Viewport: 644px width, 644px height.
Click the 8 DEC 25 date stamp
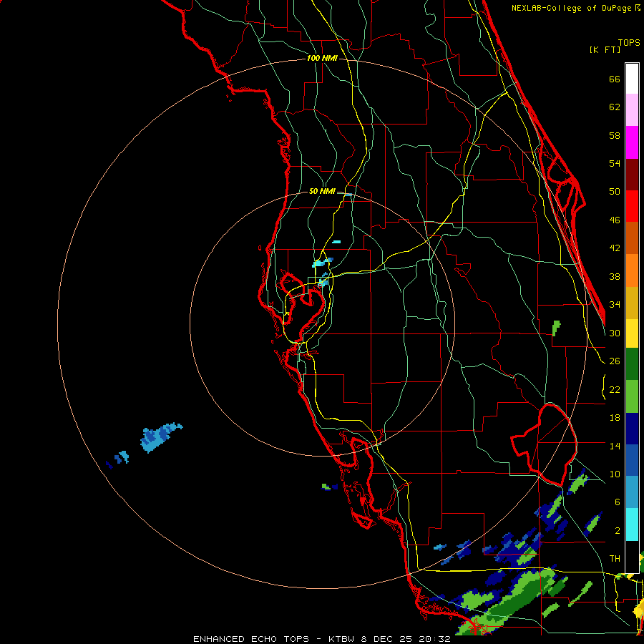point(387,639)
